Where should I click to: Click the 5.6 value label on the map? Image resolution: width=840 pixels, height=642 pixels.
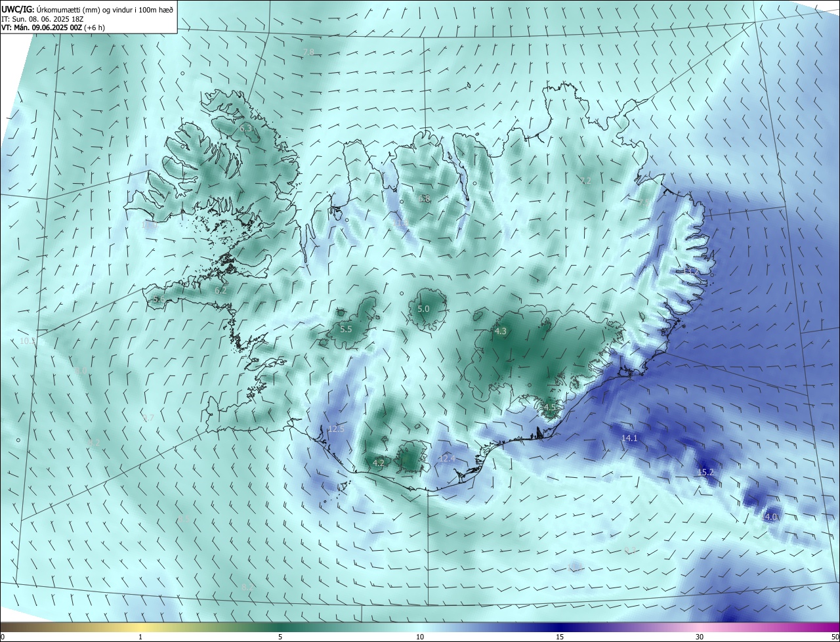point(159,299)
